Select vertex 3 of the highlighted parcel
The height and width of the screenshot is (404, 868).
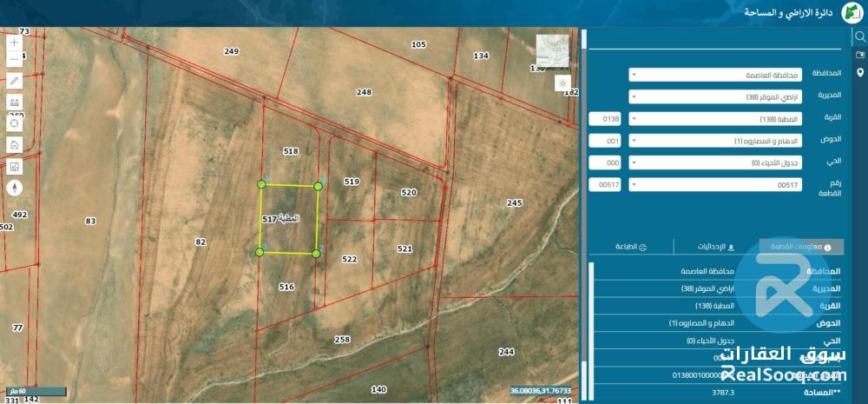click(259, 252)
